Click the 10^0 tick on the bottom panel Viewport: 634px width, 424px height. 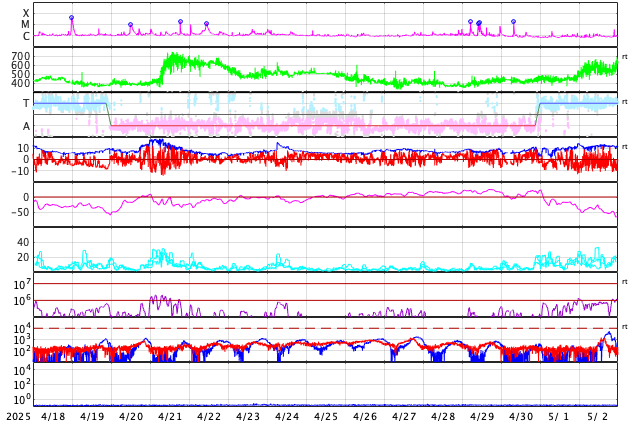click(x=22, y=399)
